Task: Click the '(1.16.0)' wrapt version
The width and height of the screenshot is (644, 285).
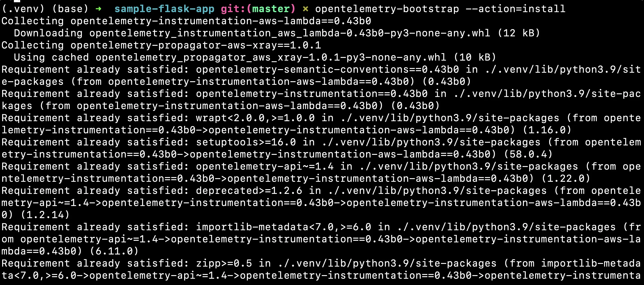Action: [x=547, y=130]
